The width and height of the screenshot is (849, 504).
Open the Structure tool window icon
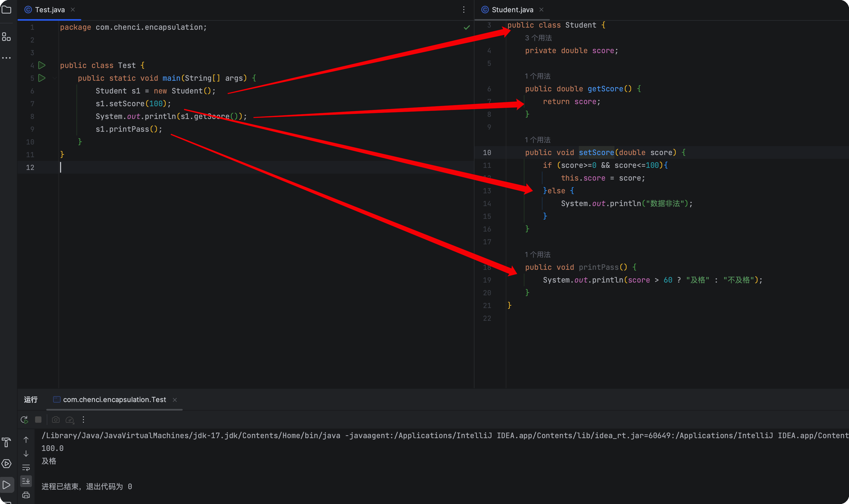[x=6, y=37]
